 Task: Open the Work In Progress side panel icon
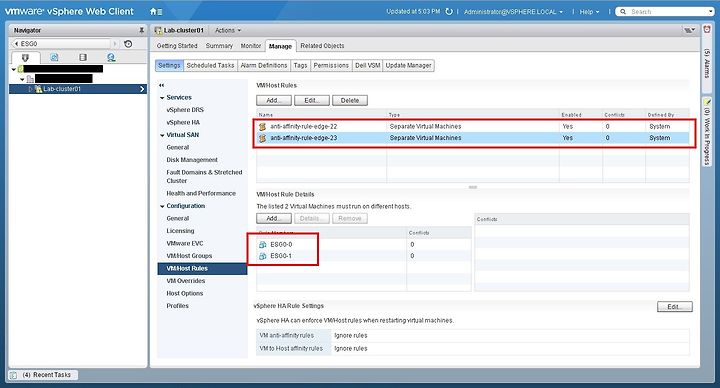tap(707, 102)
